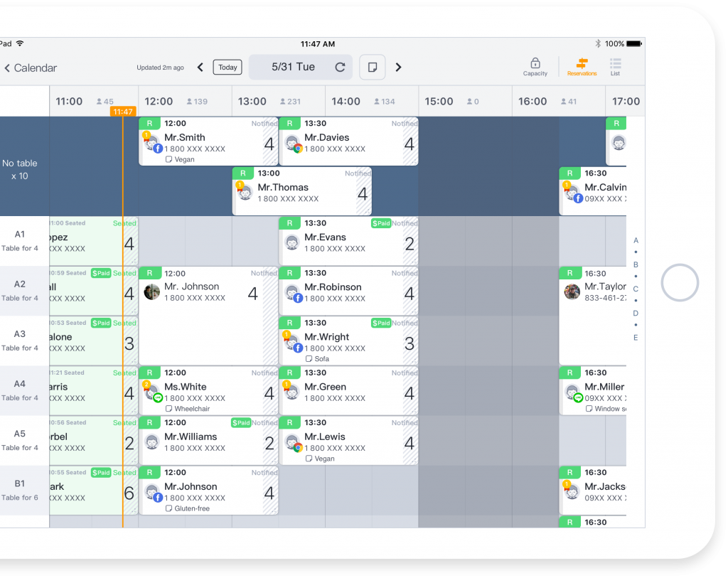Refresh the schedule using the reload icon
Image resolution: width=728 pixels, height=578 pixels.
click(340, 67)
